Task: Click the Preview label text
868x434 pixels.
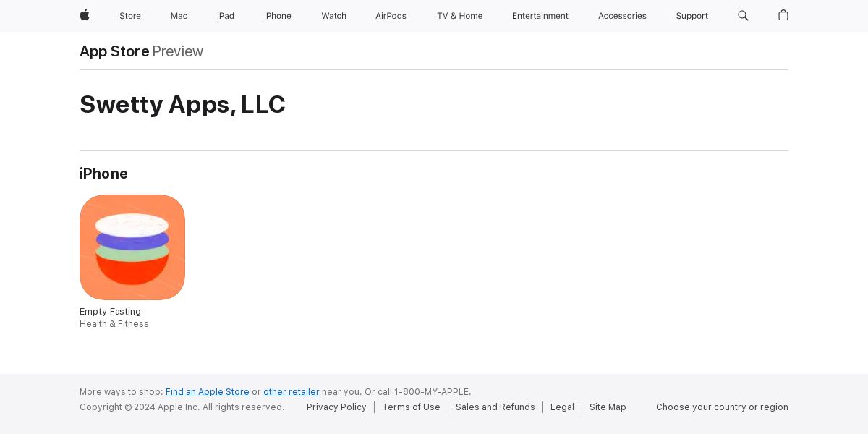Action: (177, 51)
